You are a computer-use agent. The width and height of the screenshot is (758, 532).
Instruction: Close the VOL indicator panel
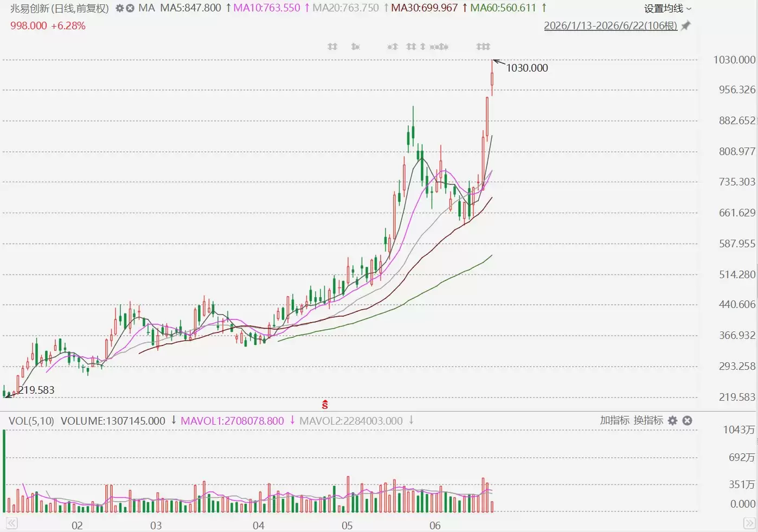tap(687, 421)
